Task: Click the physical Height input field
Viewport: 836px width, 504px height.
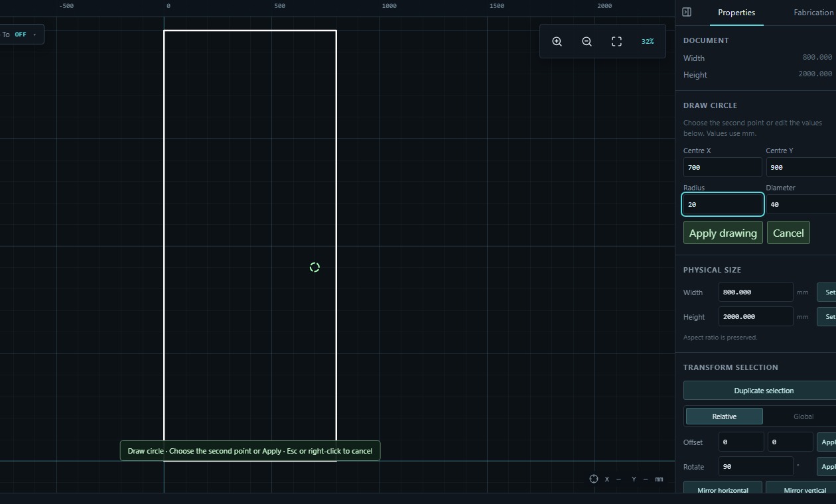Action: pos(756,316)
